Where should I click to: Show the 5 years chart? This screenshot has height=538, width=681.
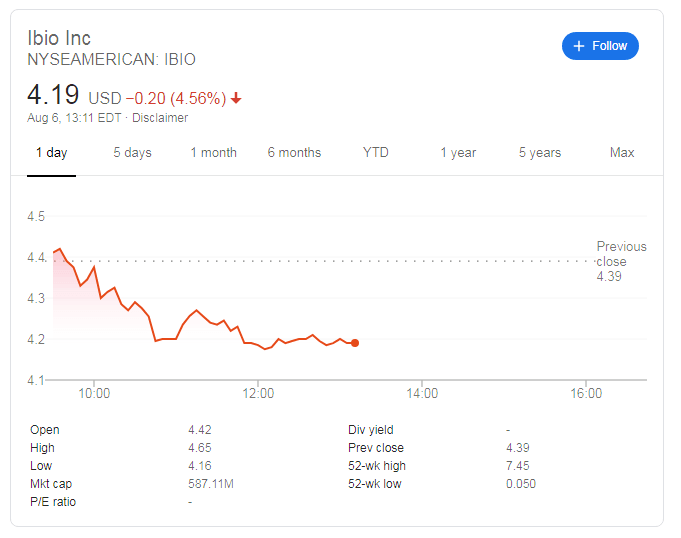[540, 153]
